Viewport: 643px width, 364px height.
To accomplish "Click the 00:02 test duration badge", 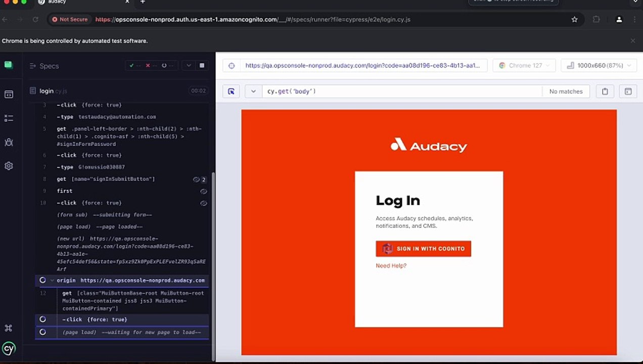I will click(198, 91).
